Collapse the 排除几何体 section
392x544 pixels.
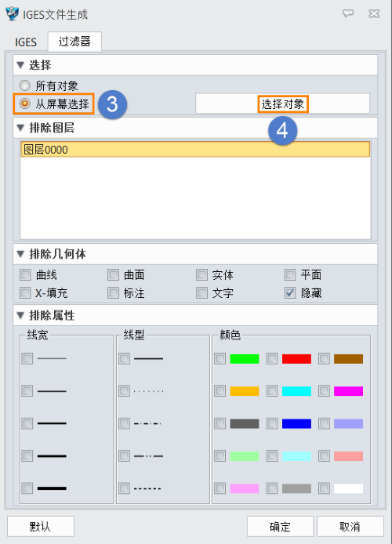[x=20, y=254]
